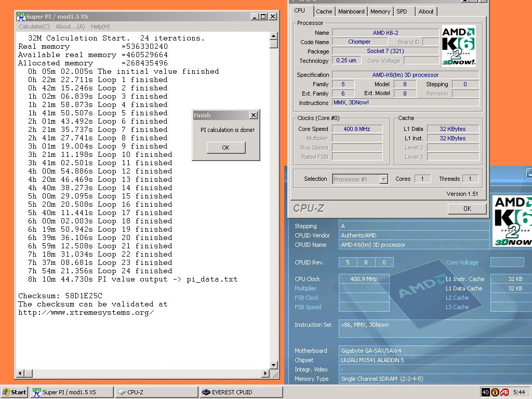Image resolution: width=532 pixels, height=399 pixels.
Task: Maximize the Super PI window
Action: tap(263, 16)
